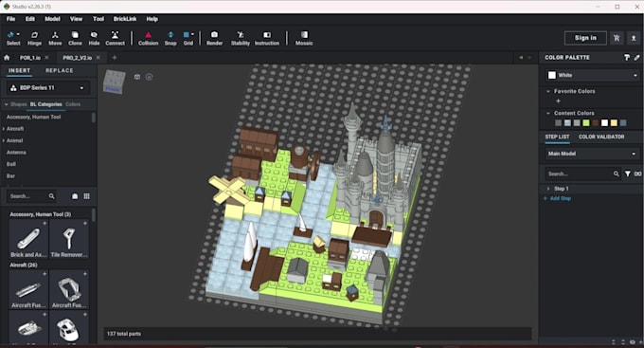Toggle Snap mode

click(170, 38)
